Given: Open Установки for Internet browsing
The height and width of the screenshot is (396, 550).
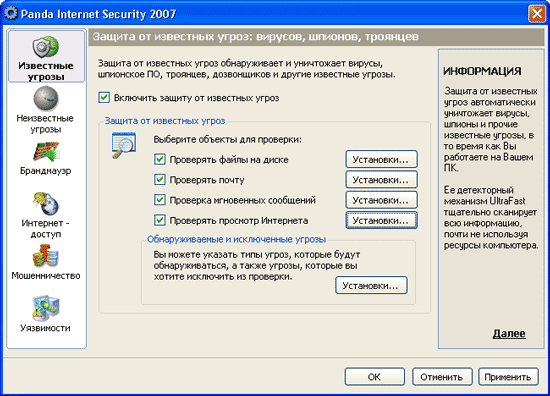Looking at the screenshot, I should click(381, 220).
